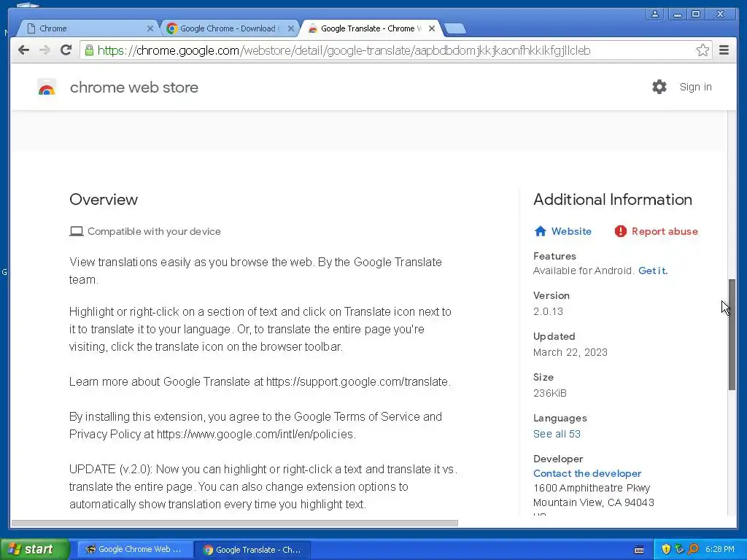Click the green padlock security icon

tap(89, 50)
